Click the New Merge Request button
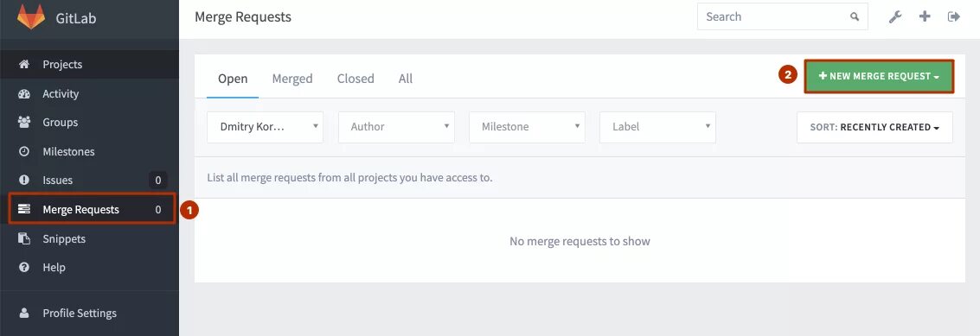The width and height of the screenshot is (980, 336). pos(879,76)
